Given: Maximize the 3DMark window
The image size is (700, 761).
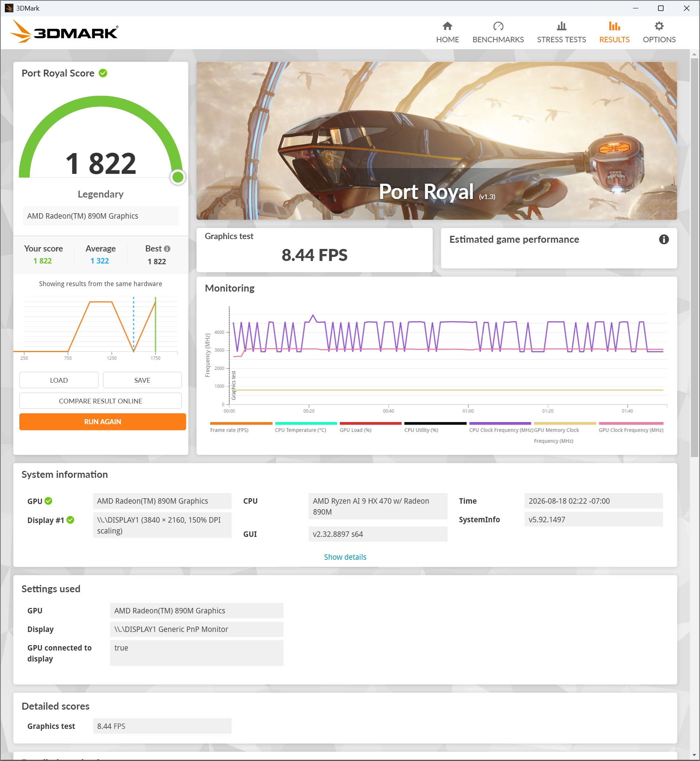Looking at the screenshot, I should [661, 8].
